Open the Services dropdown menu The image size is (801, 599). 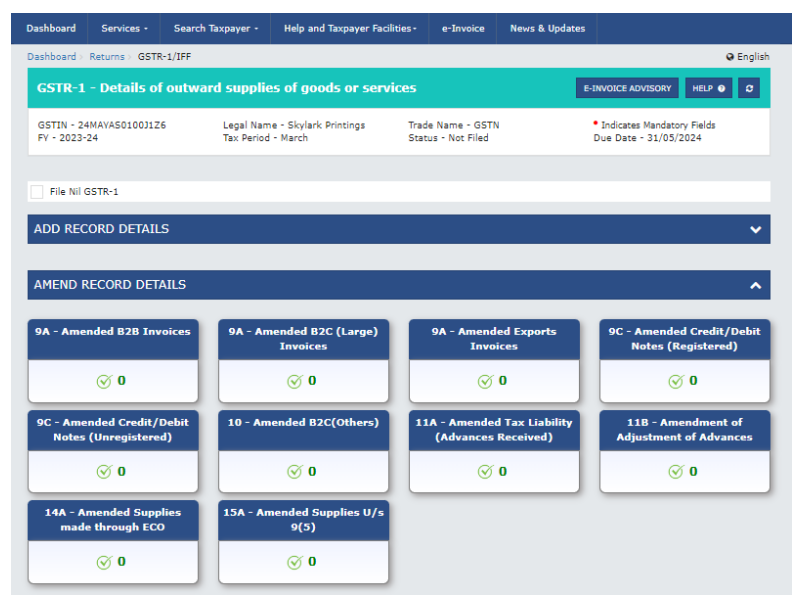(124, 29)
